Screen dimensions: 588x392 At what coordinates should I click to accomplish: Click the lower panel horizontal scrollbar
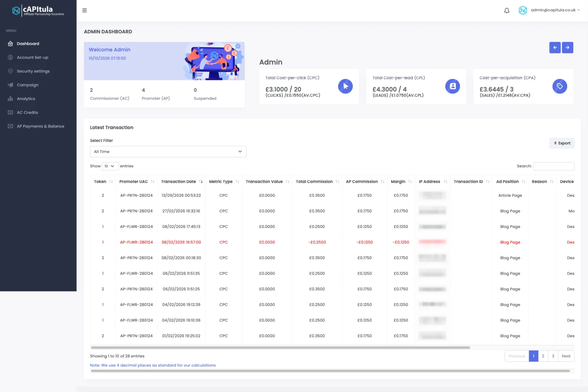click(330, 371)
